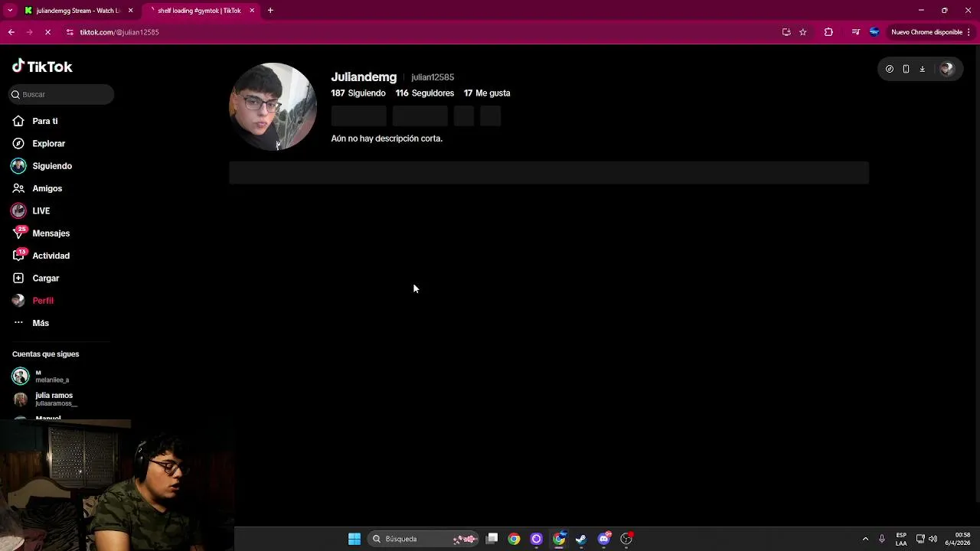Open Task View on the taskbar
This screenshot has width=980, height=551.
492,539
